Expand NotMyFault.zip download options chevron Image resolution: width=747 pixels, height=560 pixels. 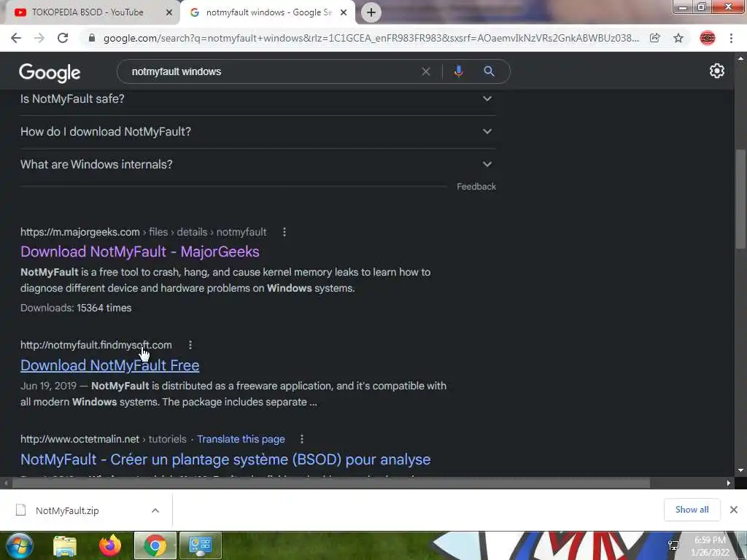(155, 510)
